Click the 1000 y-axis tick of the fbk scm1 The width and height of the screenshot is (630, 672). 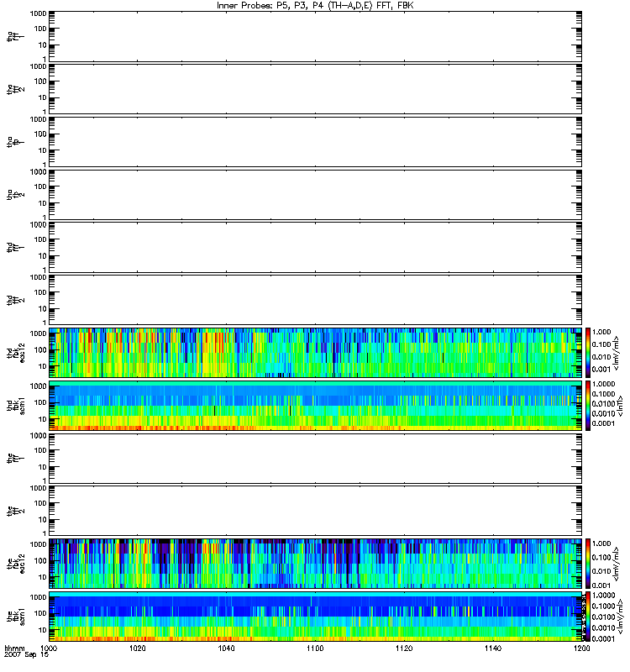point(38,597)
